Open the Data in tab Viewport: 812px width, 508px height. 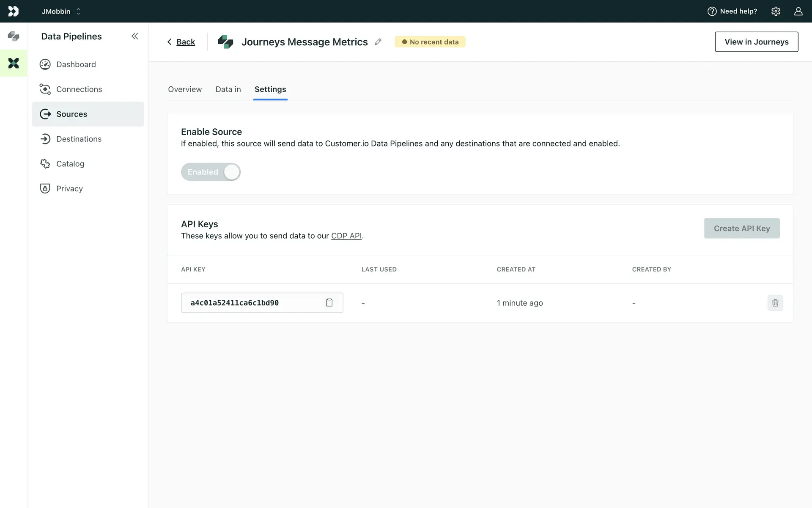coord(228,89)
